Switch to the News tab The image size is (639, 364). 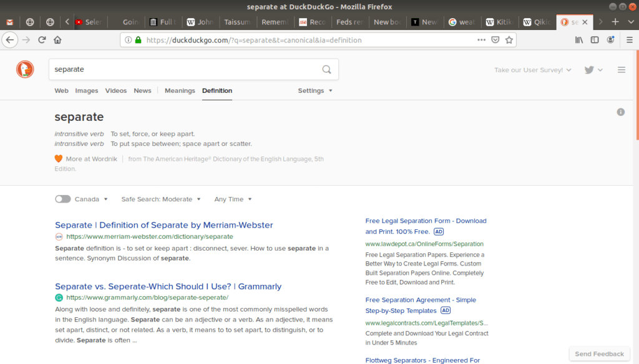(142, 91)
